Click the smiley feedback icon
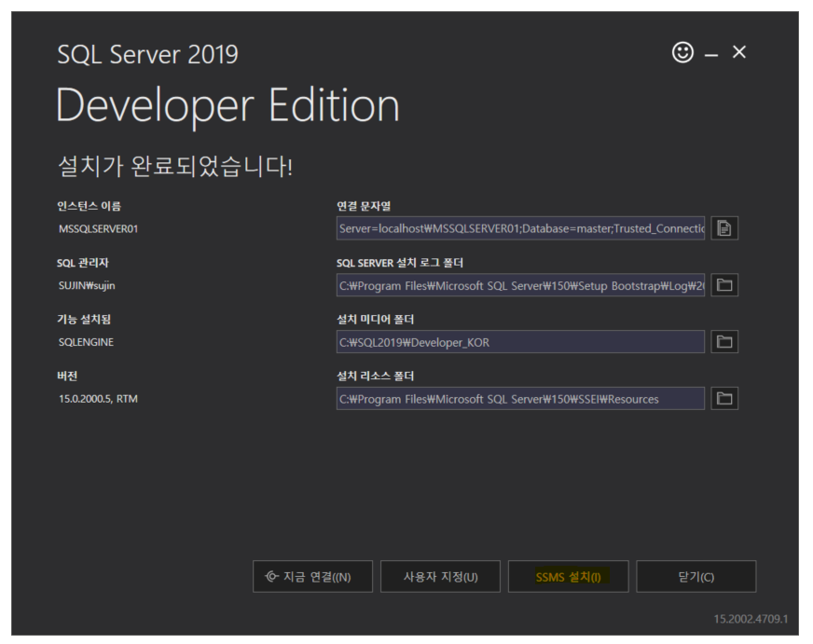The image size is (813, 644). click(682, 52)
